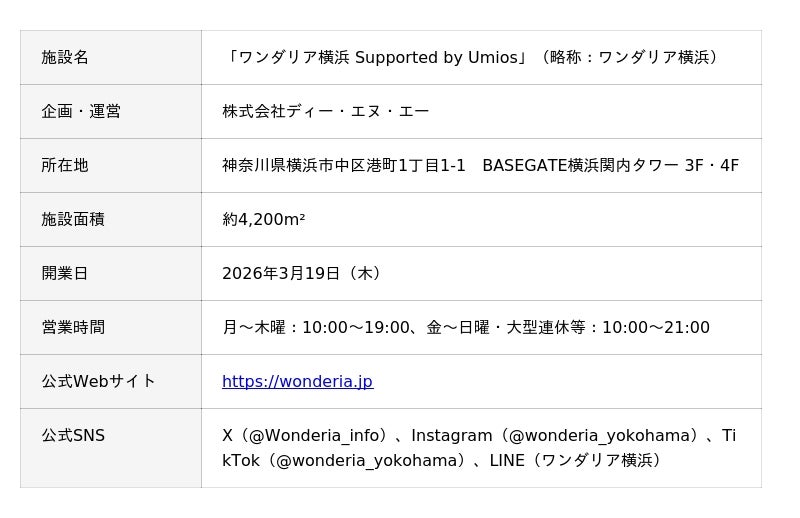Open the https://wonderia.jp link
The image size is (800, 518).
(x=297, y=381)
